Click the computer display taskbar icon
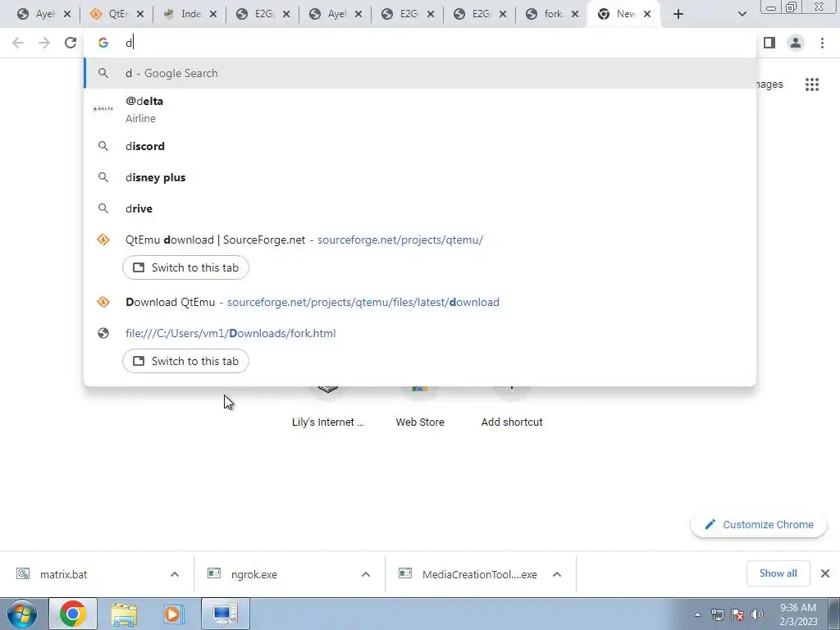 (225, 614)
